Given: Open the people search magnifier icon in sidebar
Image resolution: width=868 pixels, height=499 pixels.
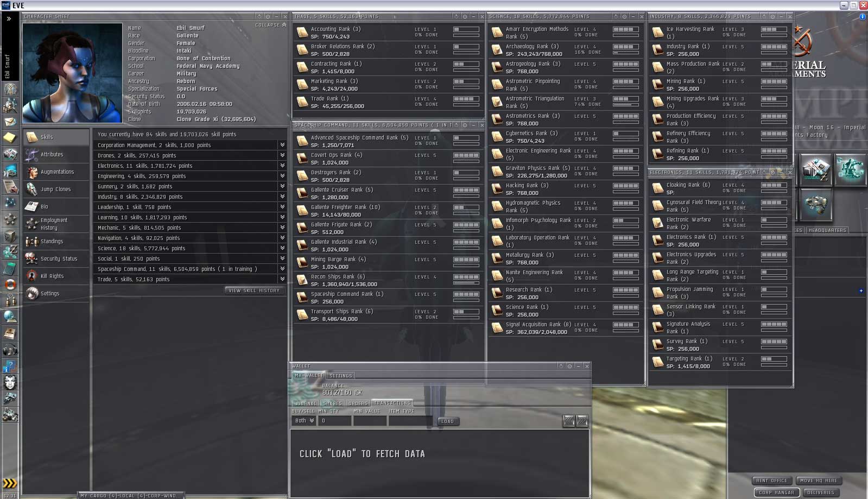Looking at the screenshot, I should click(x=10, y=105).
